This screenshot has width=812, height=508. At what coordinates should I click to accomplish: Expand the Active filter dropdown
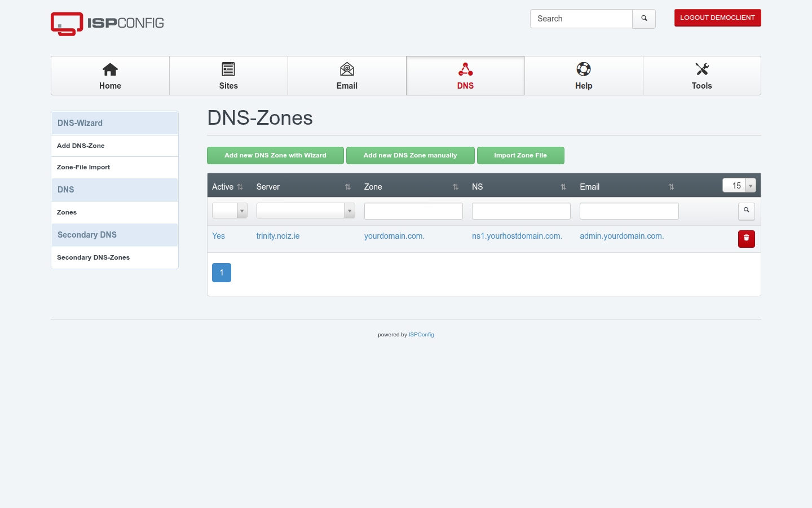pyautogui.click(x=230, y=211)
